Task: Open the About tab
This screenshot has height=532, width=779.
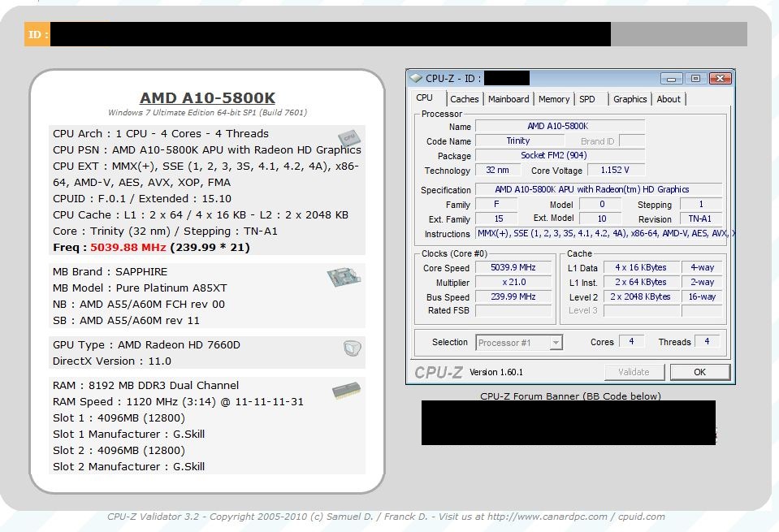Action: [669, 99]
